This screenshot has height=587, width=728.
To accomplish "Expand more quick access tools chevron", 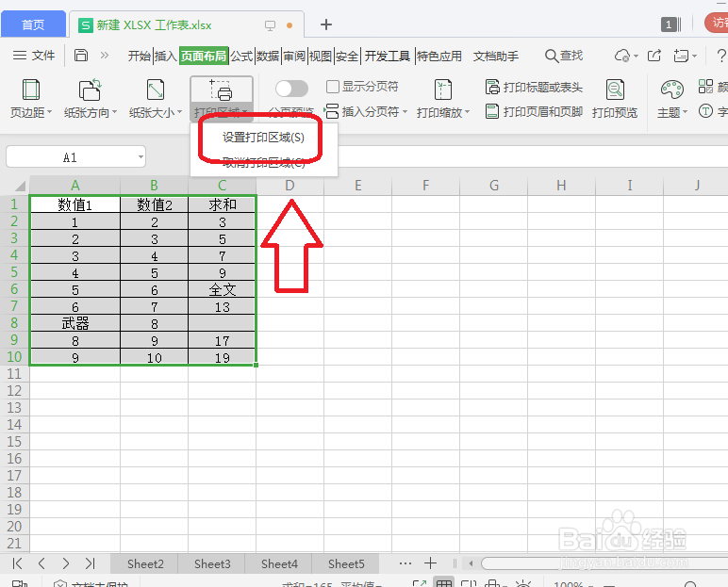I will pos(105,56).
